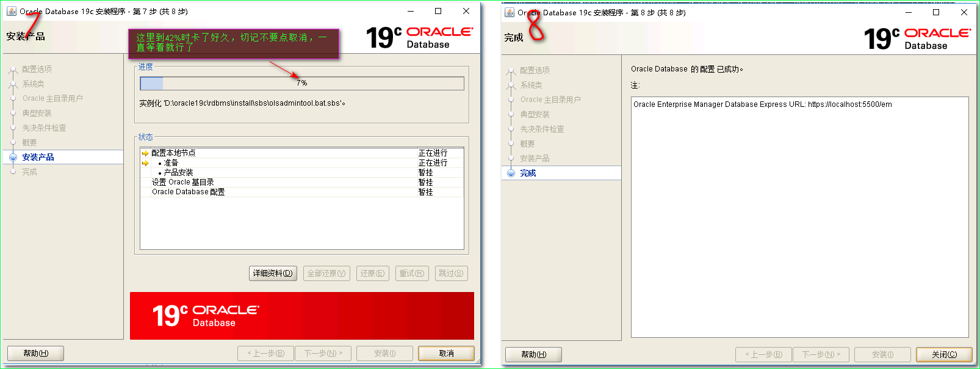
Task: Select 安装产品 step in the step 8 sidebar
Action: (x=535, y=158)
